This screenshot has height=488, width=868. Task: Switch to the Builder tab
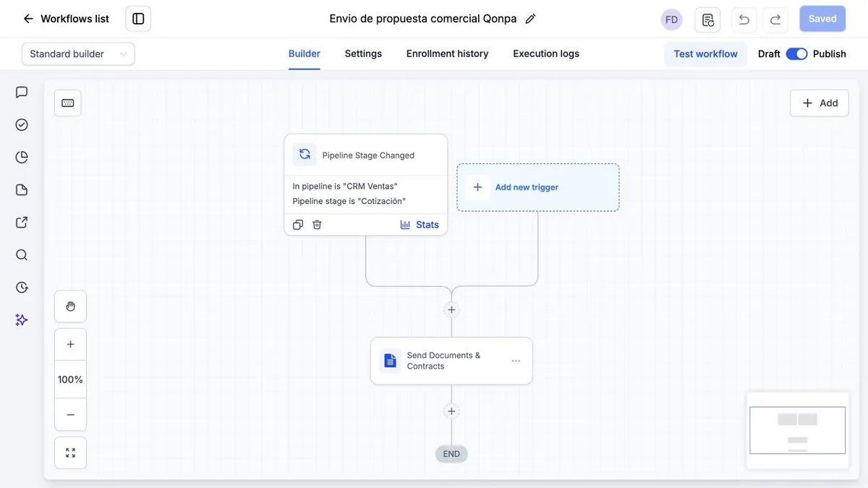point(305,53)
